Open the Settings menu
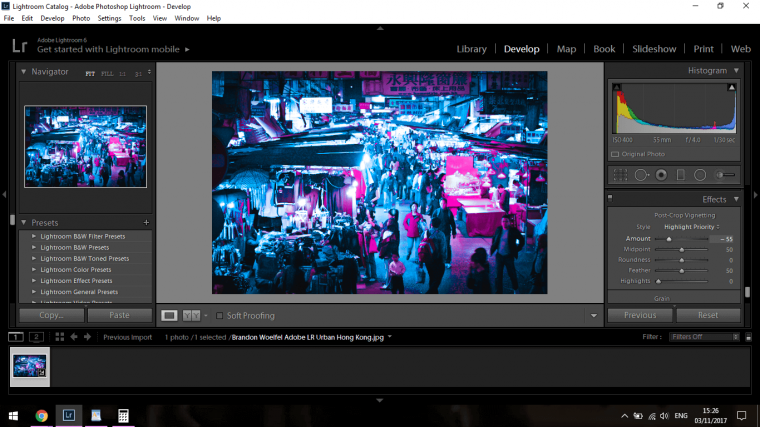 pos(110,18)
